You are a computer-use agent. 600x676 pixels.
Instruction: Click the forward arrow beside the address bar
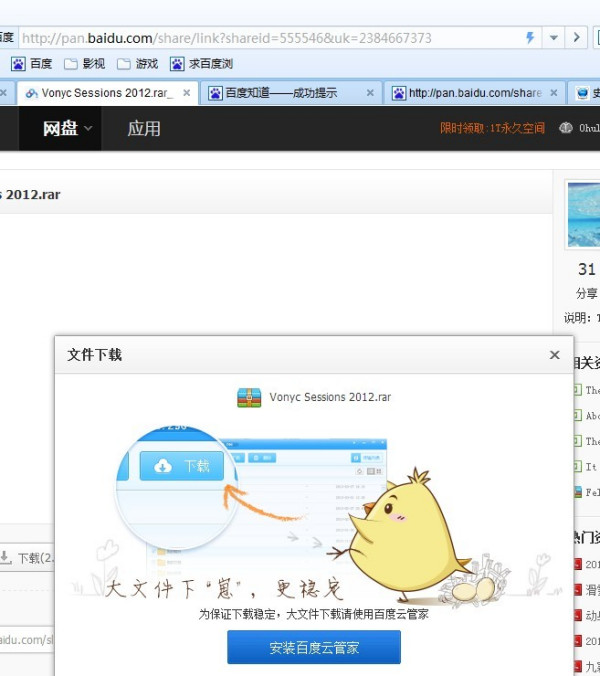(577, 38)
